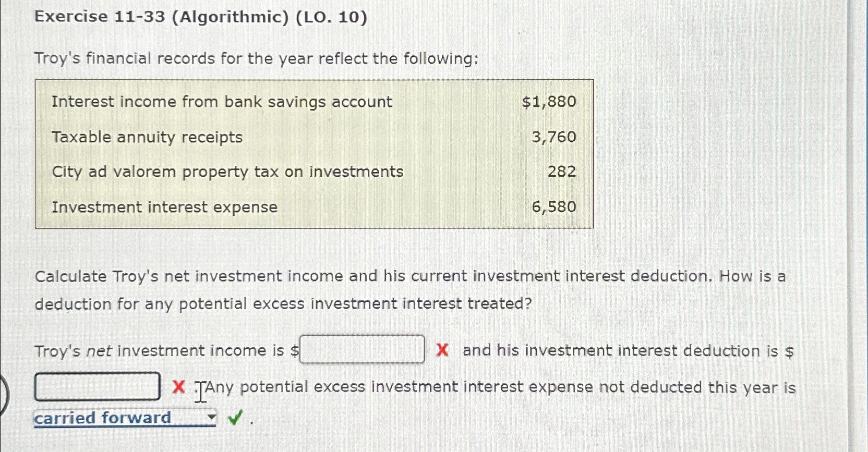Viewport: 868px width, 452px height.
Task: Expand the answer choices for excess interest treatment
Action: tap(211, 417)
